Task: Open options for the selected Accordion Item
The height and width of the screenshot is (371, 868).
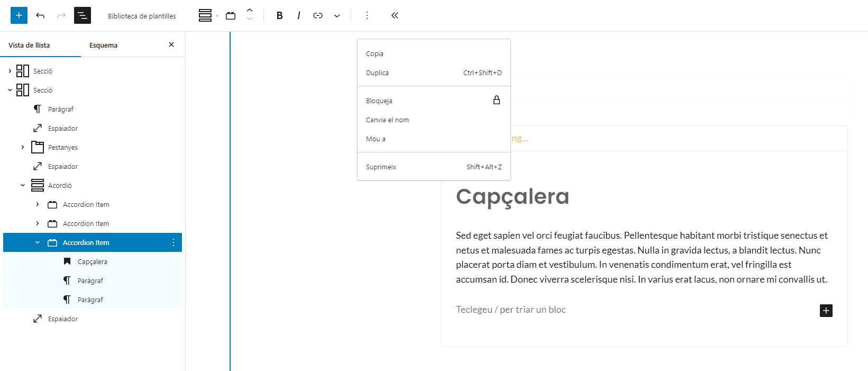Action: [173, 242]
